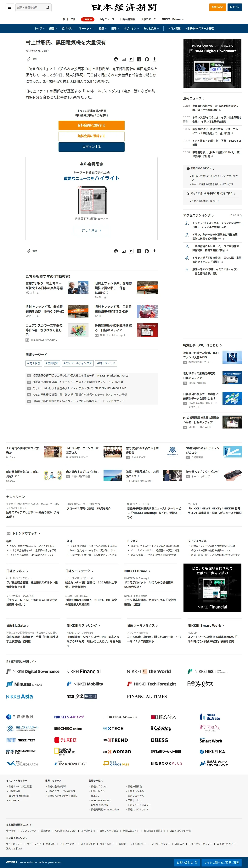Open the 人事ウオッチ menu item
The width and height of the screenshot is (248, 868).
(149, 19)
